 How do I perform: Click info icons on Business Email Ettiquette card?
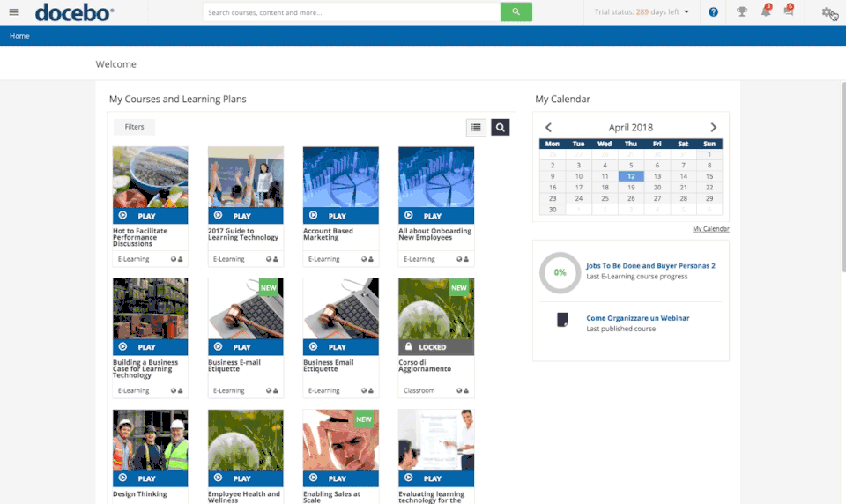coord(367,390)
